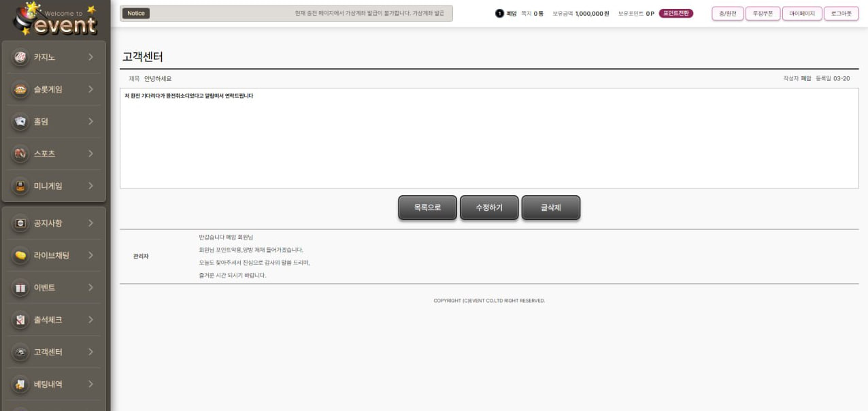Image resolution: width=868 pixels, height=411 pixels.
Task: Expand the 베팅내역 chevron arrow
Action: coord(90,384)
